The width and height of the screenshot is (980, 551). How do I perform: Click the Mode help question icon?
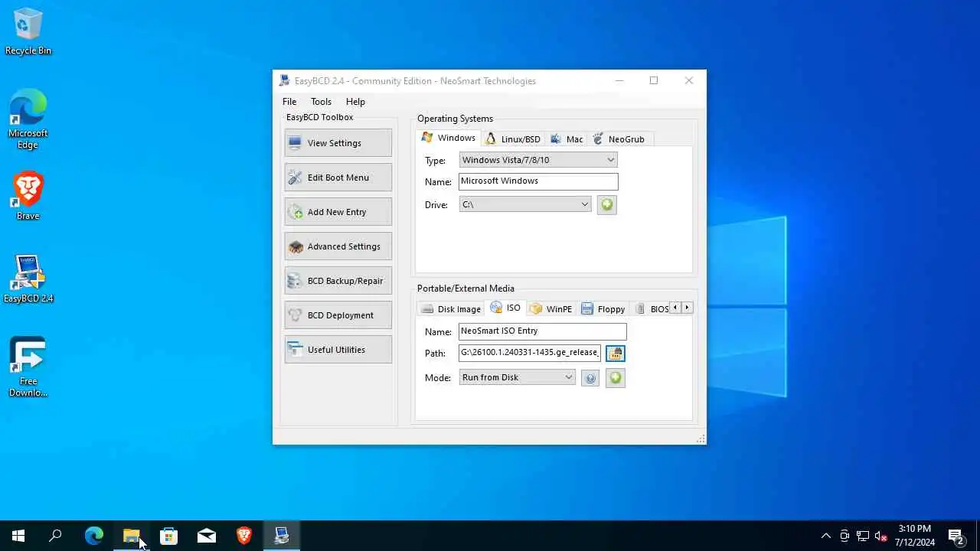pos(590,378)
